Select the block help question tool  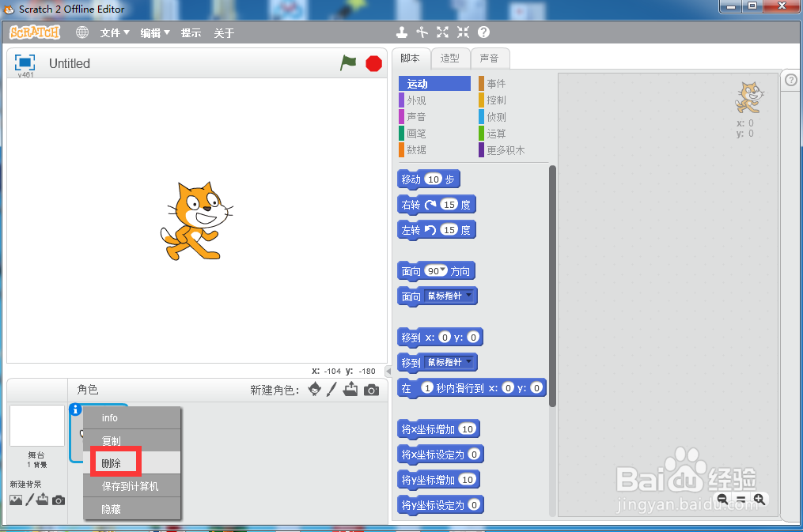click(x=483, y=32)
